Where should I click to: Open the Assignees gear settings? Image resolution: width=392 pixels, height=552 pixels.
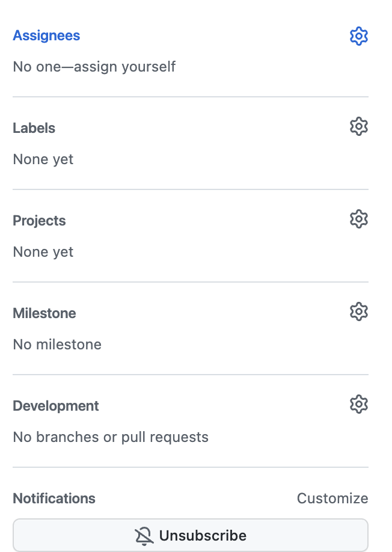coord(358,36)
